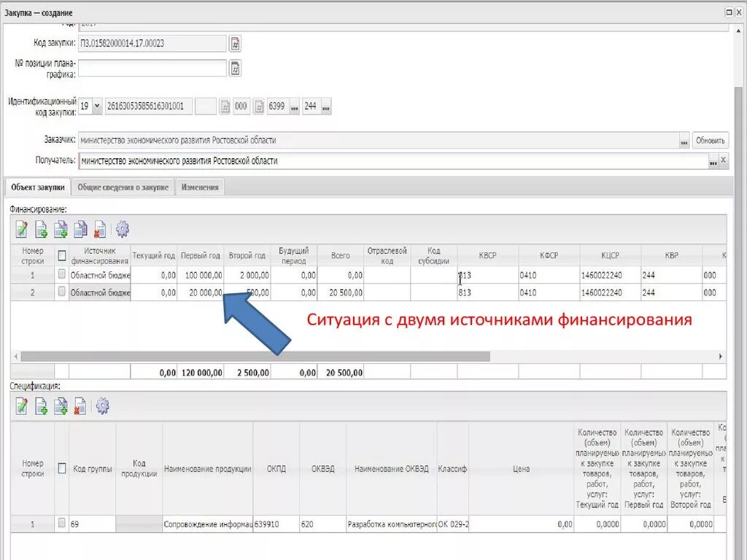Click the Код группы cell showing 69
The width and height of the screenshot is (747, 560).
(x=92, y=524)
